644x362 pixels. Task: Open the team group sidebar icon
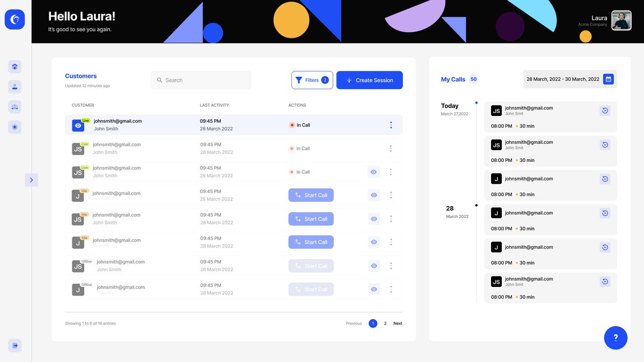(15, 107)
